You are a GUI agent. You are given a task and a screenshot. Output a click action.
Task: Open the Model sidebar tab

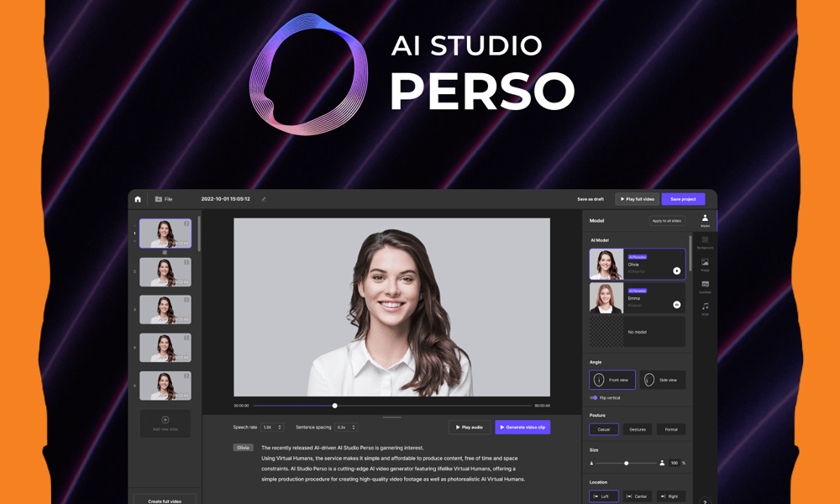click(705, 220)
